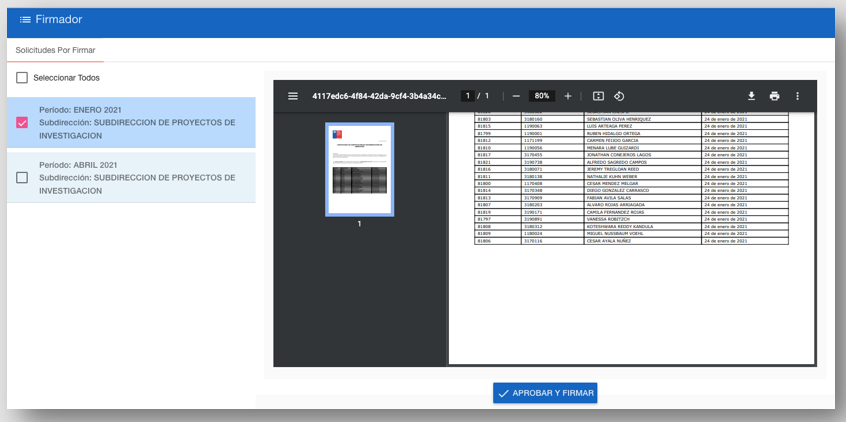Select the Período: ABRIL 2021 list item

(x=131, y=178)
